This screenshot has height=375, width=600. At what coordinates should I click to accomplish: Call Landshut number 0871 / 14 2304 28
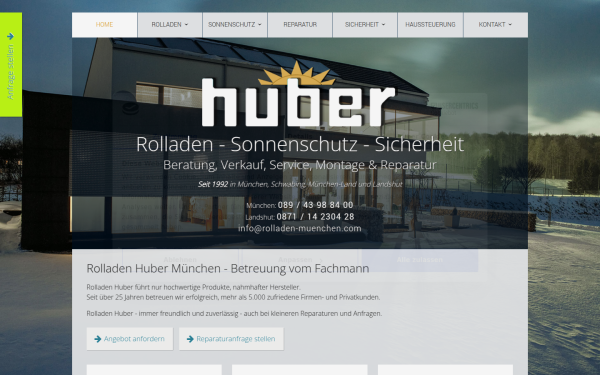[x=315, y=217]
